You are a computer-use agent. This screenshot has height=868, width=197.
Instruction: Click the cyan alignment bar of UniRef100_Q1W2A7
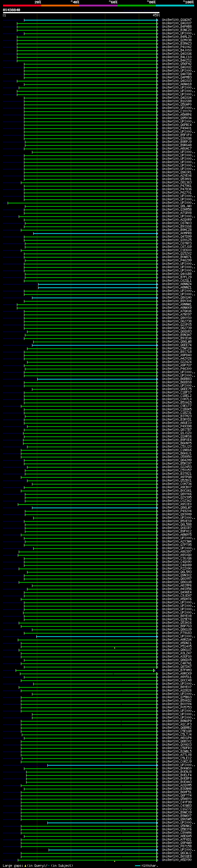90,20
